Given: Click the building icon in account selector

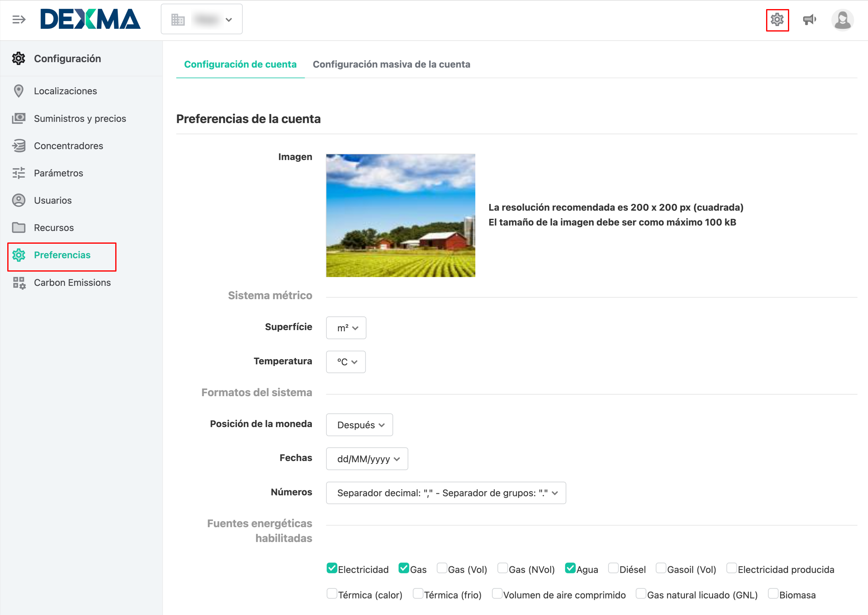Looking at the screenshot, I should coord(178,19).
